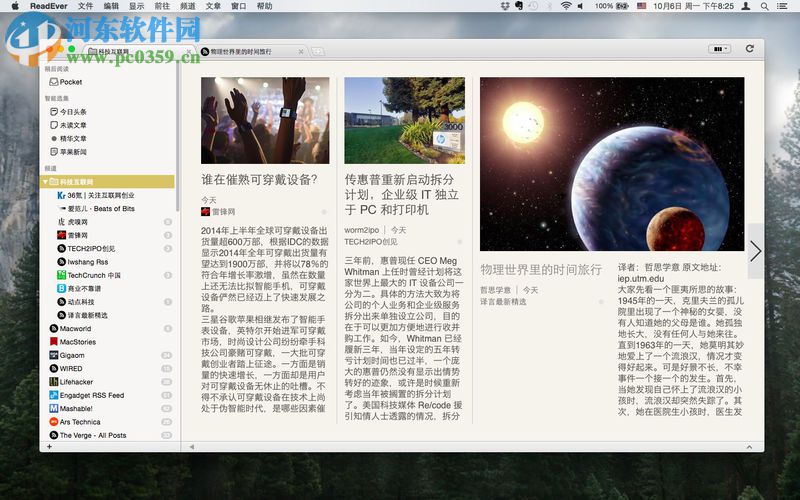Screen dimensions: 800x500
Task: Open Spotlight search in menu bar
Action: [x=764, y=6]
